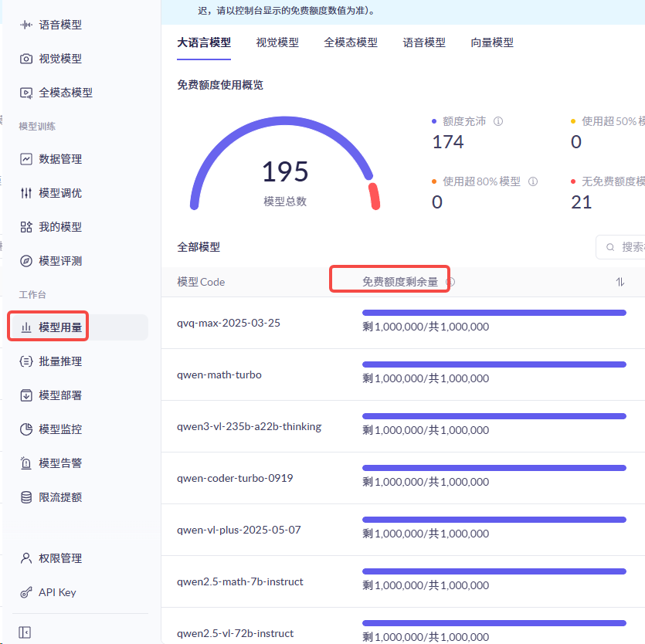Screen dimensions: 645x644
Task: Click model name qwen-vl-plus-2025-05-07
Action: tap(239, 530)
